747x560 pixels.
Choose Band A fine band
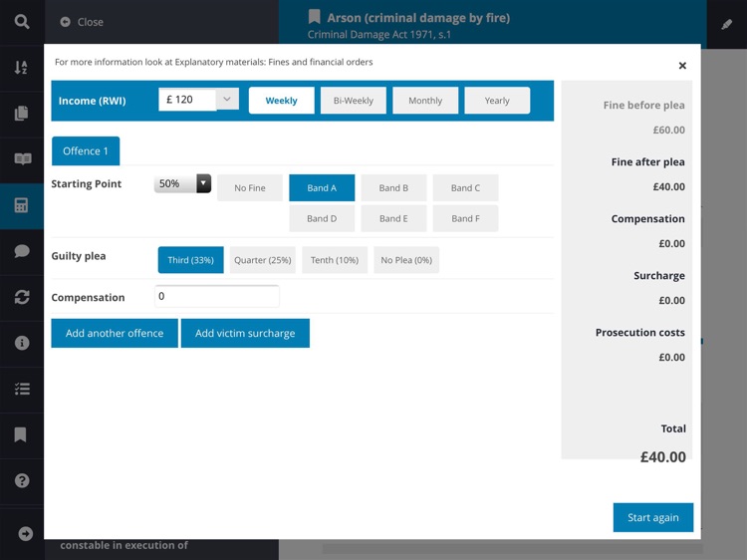pyautogui.click(x=322, y=187)
